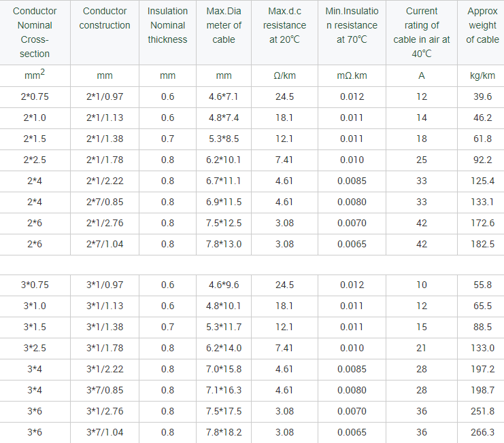This screenshot has height=443, width=504.
Task: Select the 266.3 weight value
Action: pos(482,432)
